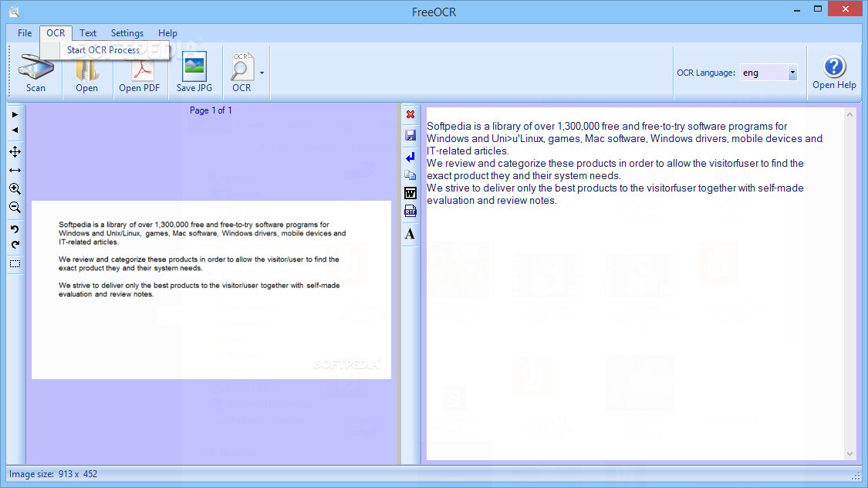Maximize the FreeOCR window

[x=818, y=9]
